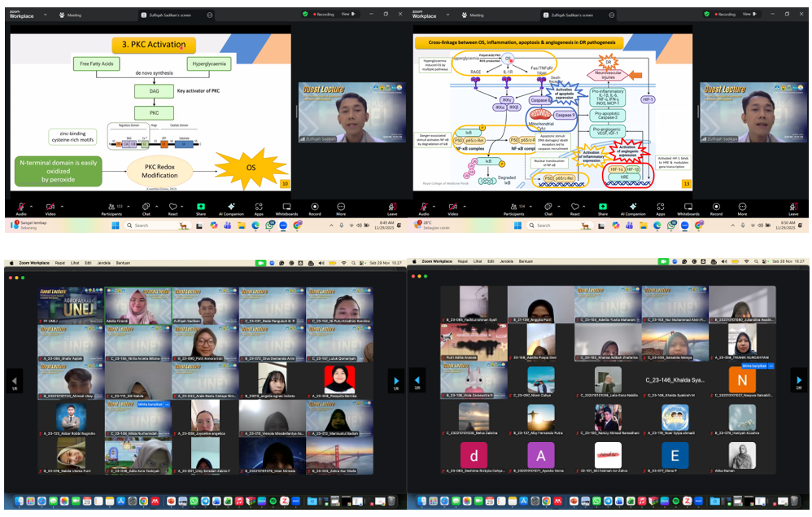The width and height of the screenshot is (812, 517).
Task: Open Apps in the PKC Activation Zoom window
Action: (x=260, y=208)
